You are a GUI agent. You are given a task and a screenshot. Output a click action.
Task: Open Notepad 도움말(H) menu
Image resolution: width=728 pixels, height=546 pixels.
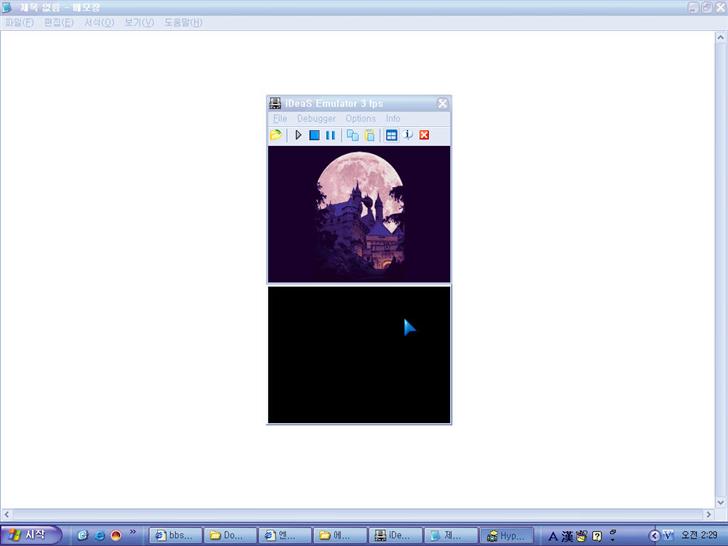pos(183,22)
